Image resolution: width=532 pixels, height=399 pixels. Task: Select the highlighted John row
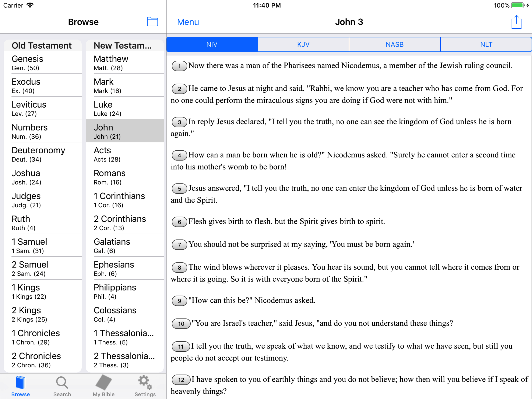(x=125, y=131)
